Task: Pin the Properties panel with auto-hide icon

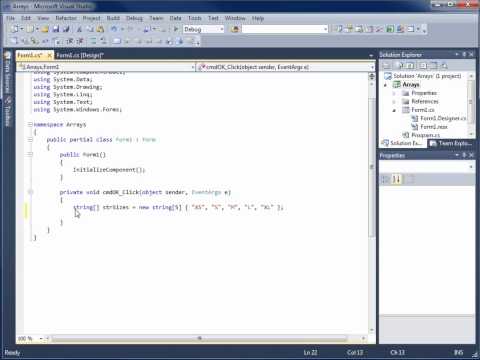Action: click(464, 155)
